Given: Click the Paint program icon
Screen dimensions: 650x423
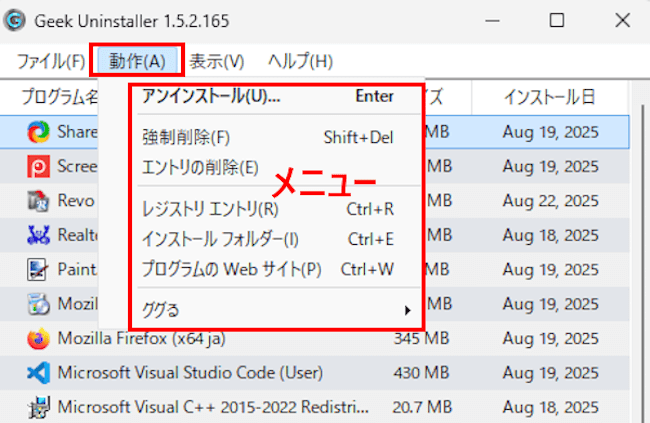Looking at the screenshot, I should click(x=39, y=270).
